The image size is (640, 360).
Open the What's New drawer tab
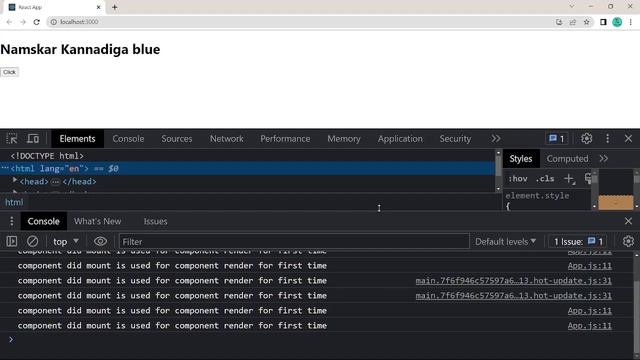tap(98, 221)
